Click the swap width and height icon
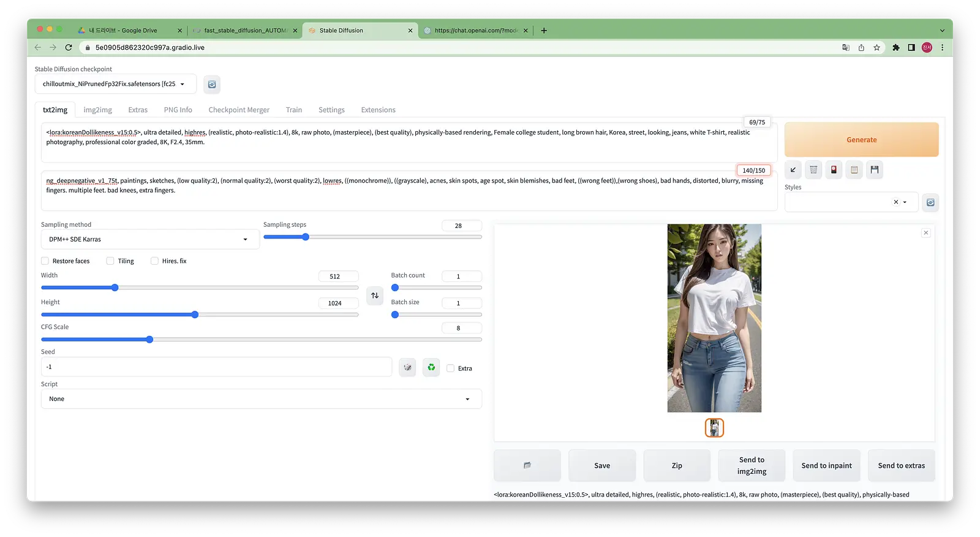Image resolution: width=980 pixels, height=537 pixels. (x=375, y=295)
